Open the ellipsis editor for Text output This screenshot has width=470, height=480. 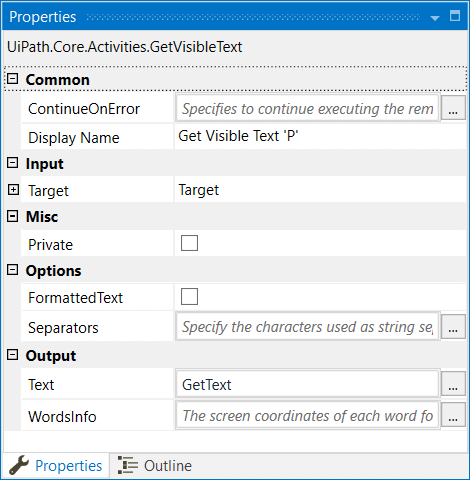(453, 384)
